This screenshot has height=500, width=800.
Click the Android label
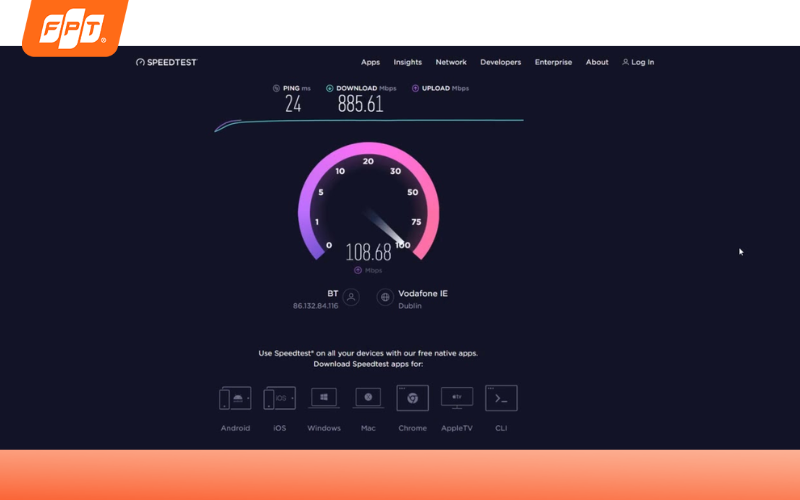pyautogui.click(x=235, y=428)
